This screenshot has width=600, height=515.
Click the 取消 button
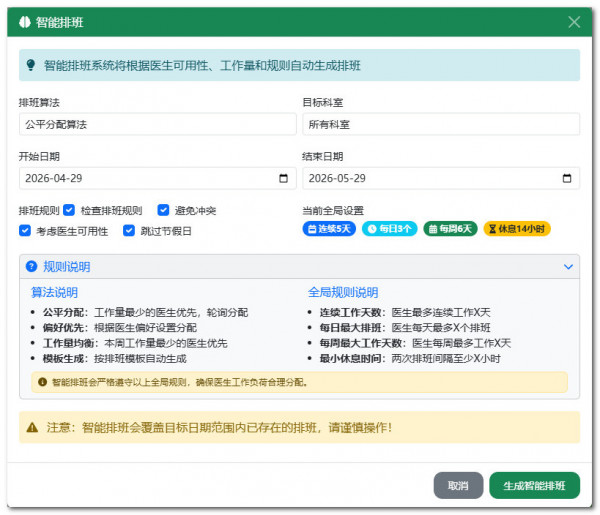pyautogui.click(x=458, y=486)
